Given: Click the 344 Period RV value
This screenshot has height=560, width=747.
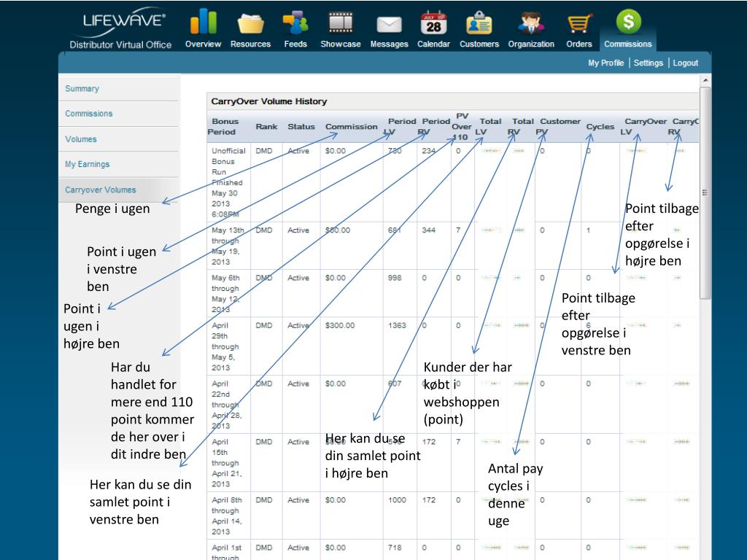Looking at the screenshot, I should pyautogui.click(x=428, y=230).
